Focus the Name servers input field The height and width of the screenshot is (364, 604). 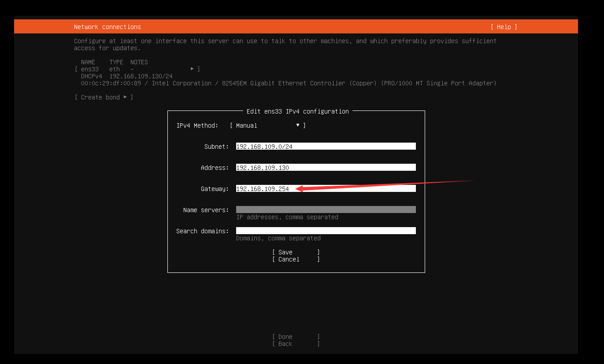click(326, 210)
